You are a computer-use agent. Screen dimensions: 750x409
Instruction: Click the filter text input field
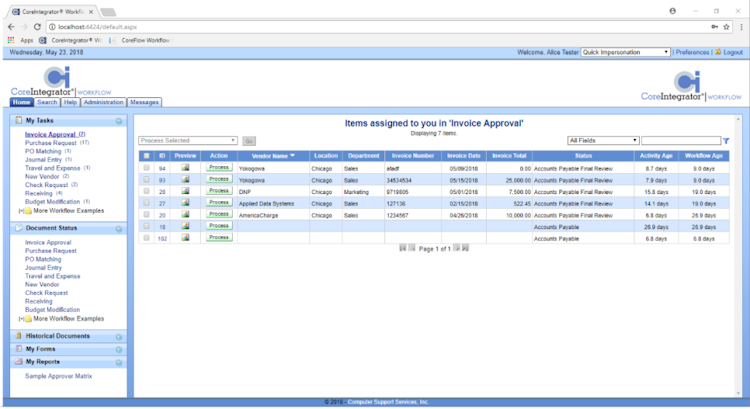pos(681,141)
